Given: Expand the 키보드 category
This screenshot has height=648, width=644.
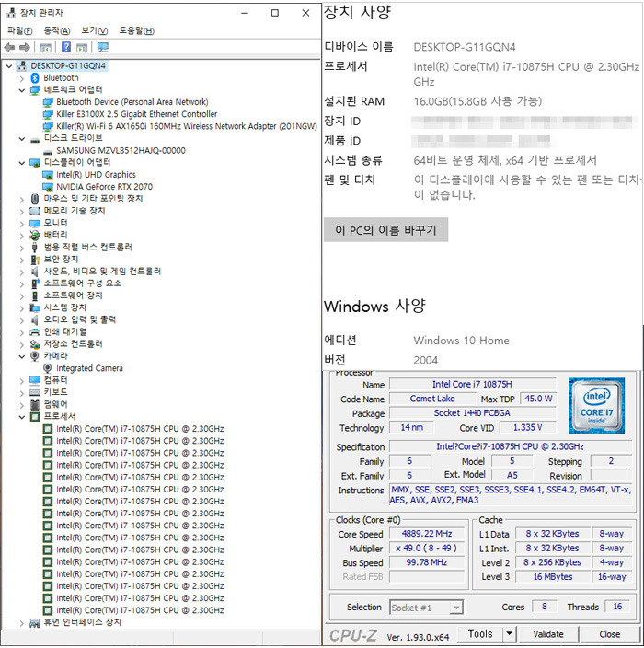Looking at the screenshot, I should point(22,392).
